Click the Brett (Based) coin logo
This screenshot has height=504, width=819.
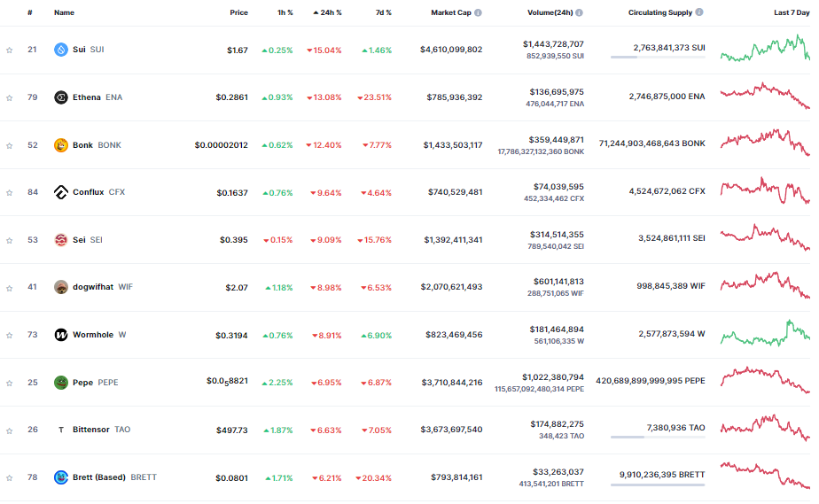61,477
